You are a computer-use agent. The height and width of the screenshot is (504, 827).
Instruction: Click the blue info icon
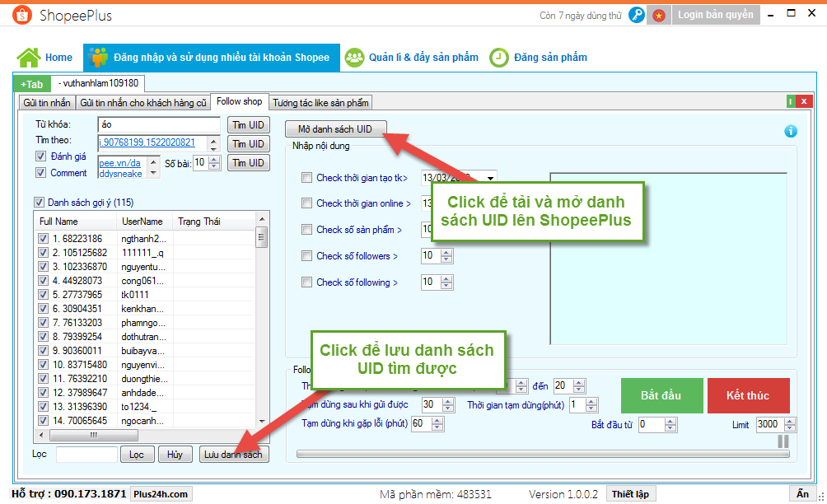(791, 131)
